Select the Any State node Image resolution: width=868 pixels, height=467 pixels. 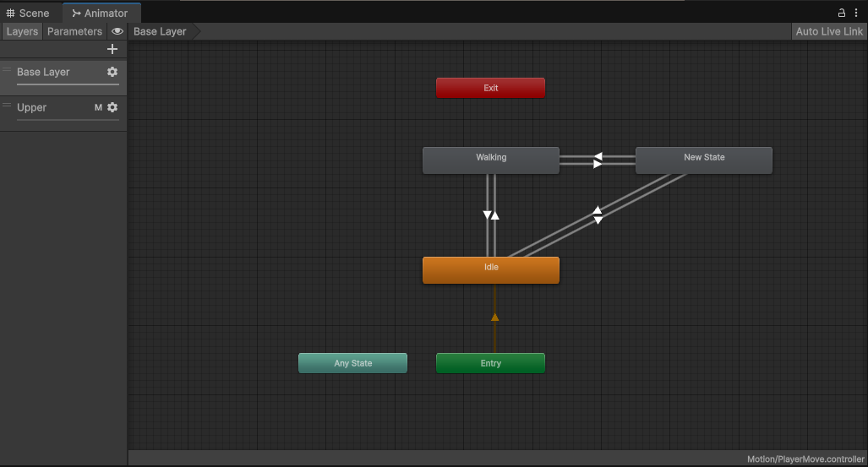pyautogui.click(x=352, y=363)
